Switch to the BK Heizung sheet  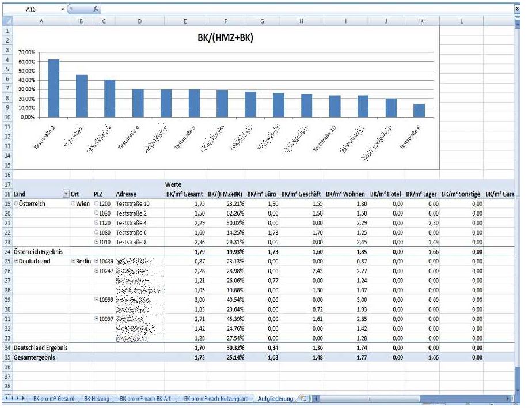click(x=97, y=398)
